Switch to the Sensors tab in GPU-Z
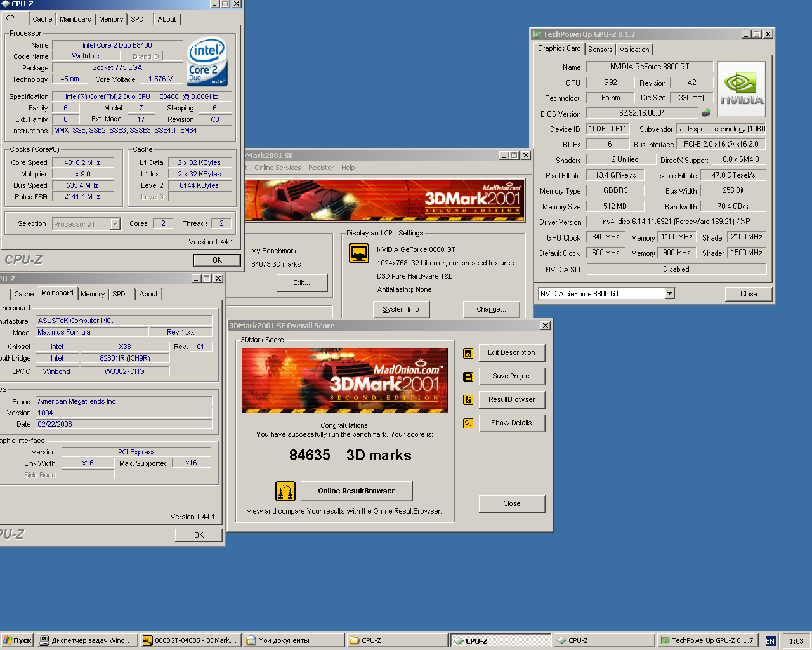Viewport: 812px width, 650px height. 600,49
